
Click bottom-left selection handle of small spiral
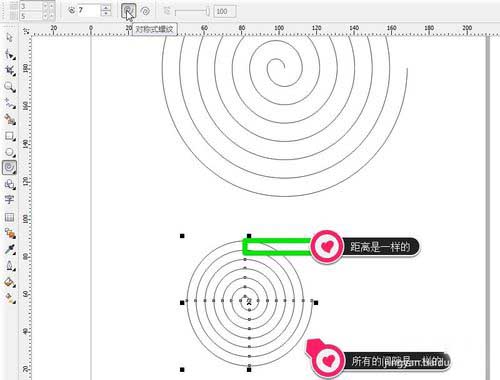point(182,369)
